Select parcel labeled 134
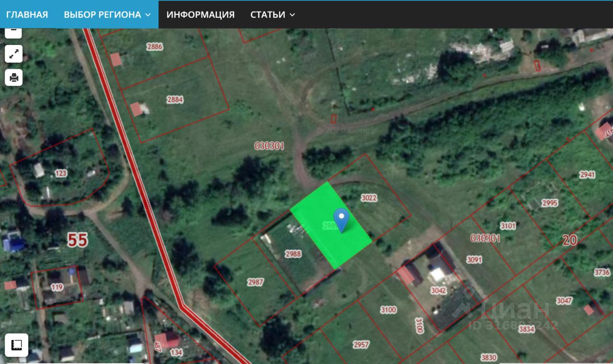Screen dimensions: 613x364 [176, 353]
